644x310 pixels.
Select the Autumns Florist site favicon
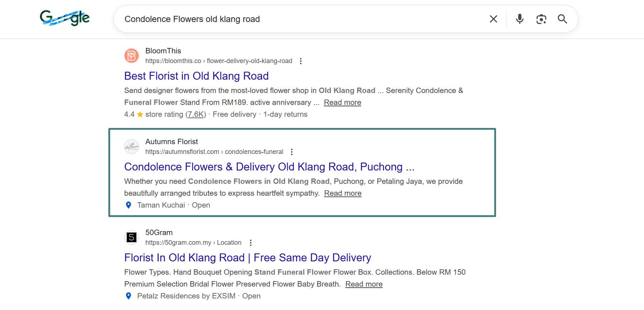pos(132,147)
